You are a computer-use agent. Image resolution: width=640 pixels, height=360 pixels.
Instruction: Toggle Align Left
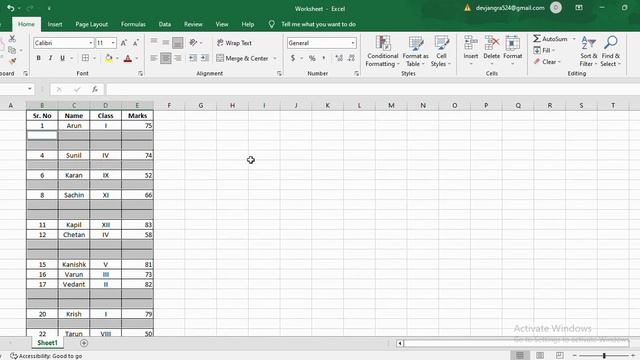click(154, 58)
